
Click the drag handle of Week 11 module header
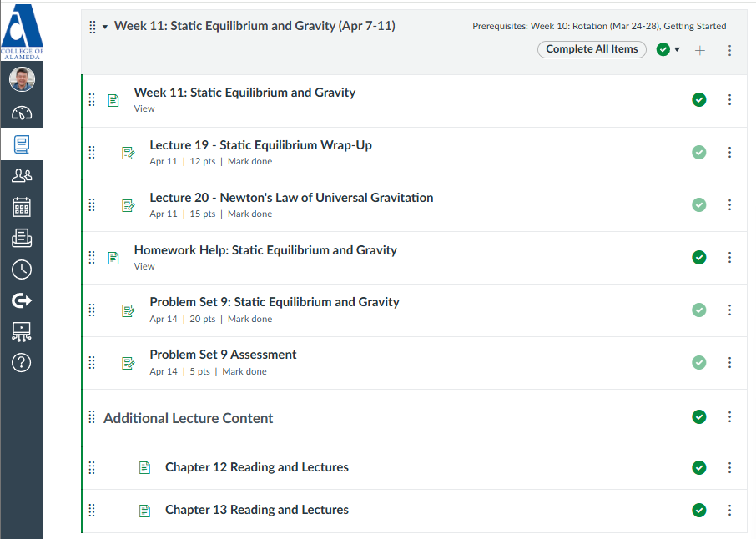click(93, 27)
